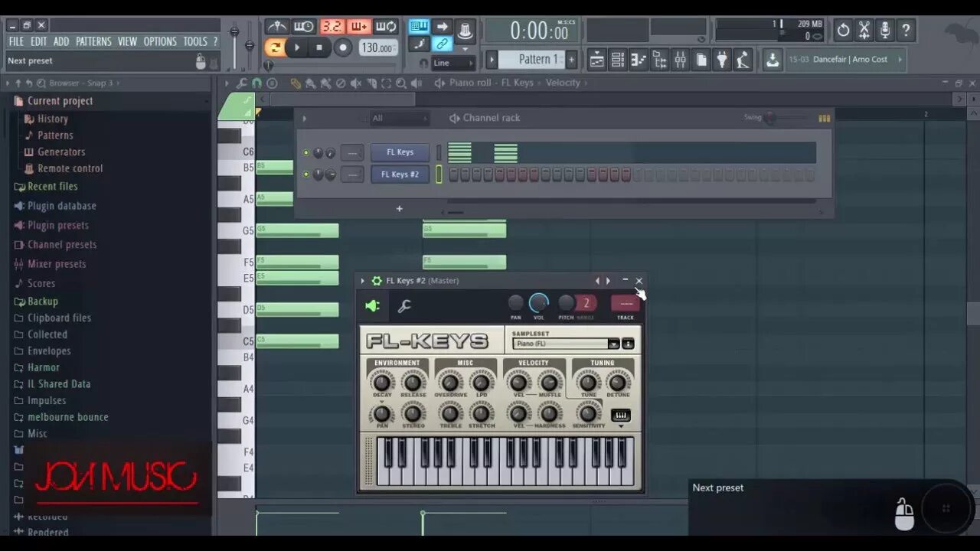Viewport: 980px width, 551px height.
Task: Click the sampleset info button
Action: pos(628,344)
